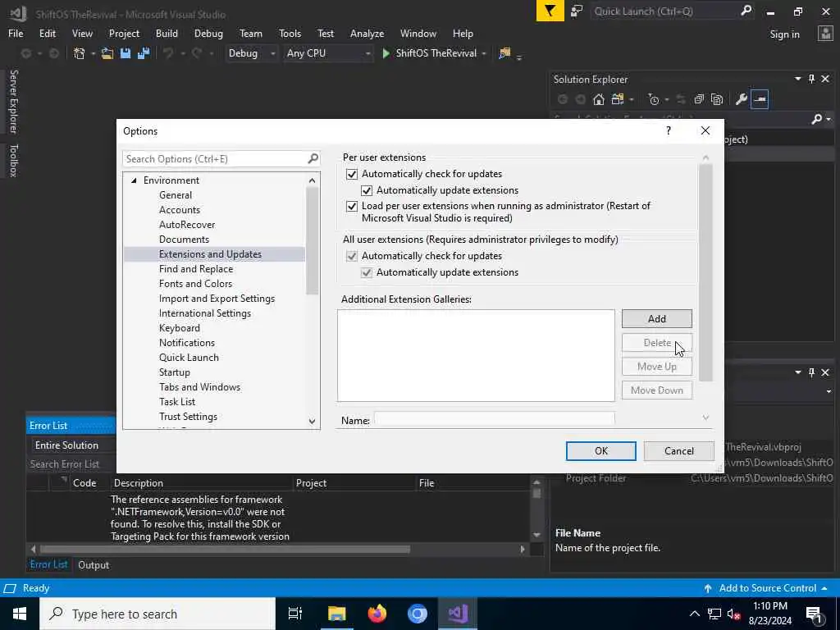
Task: Open the Tools menu
Action: pos(290,33)
